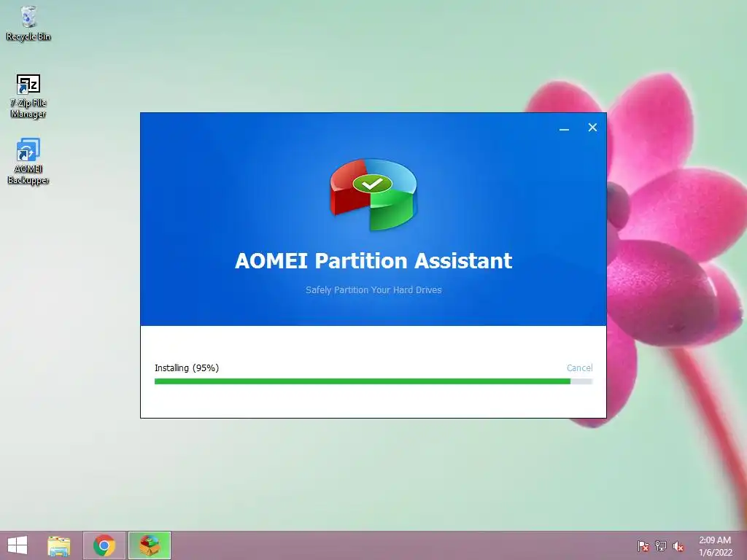Click the green installation progress bar
Viewport: 747px width, 560px height.
(373, 381)
